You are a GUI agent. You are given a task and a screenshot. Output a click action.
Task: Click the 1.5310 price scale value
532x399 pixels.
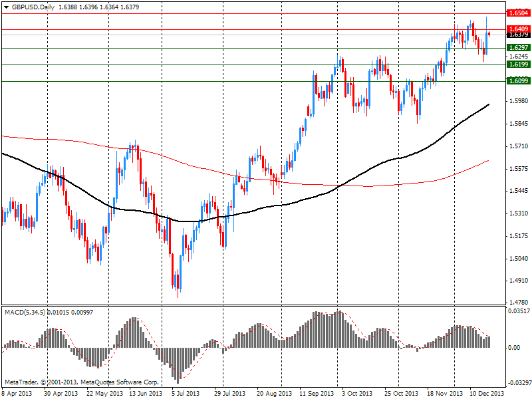[519, 213]
